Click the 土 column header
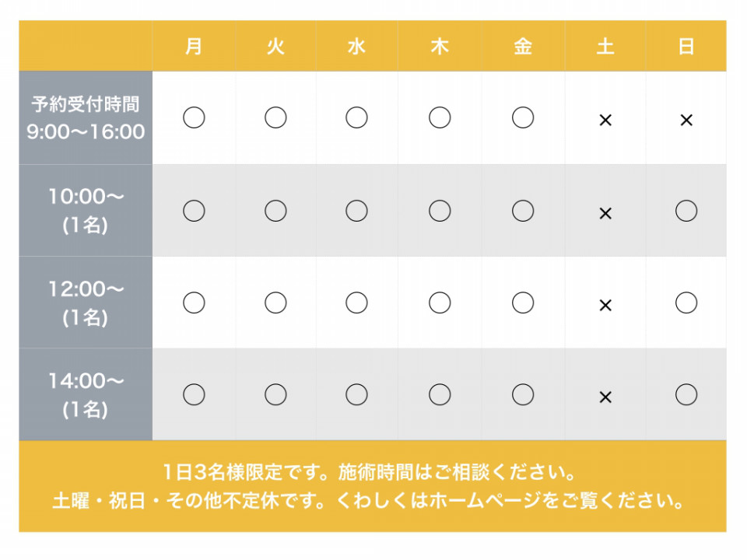Viewport: 747px width, 560px height. coord(605,46)
